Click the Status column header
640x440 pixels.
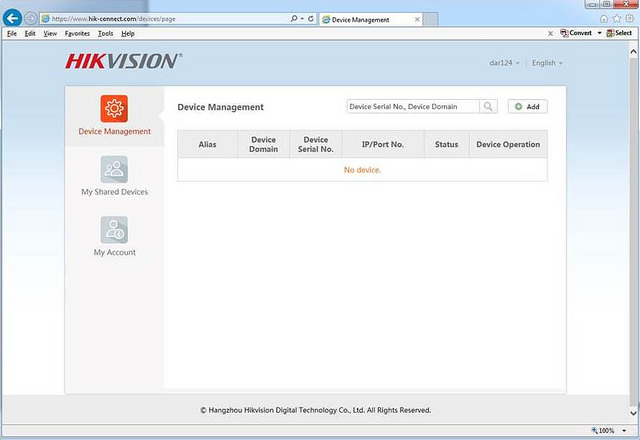coord(447,144)
